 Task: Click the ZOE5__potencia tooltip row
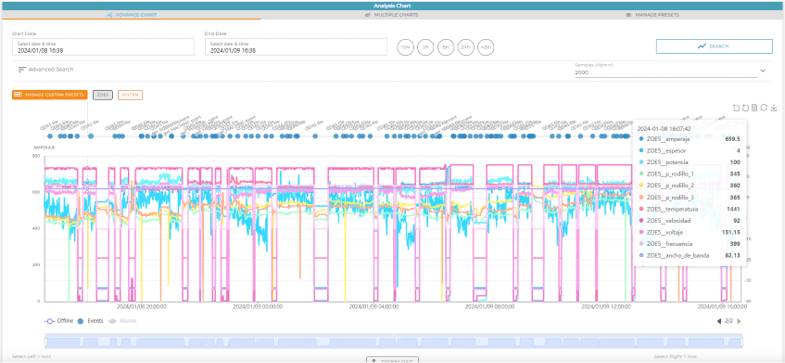pyautogui.click(x=689, y=162)
